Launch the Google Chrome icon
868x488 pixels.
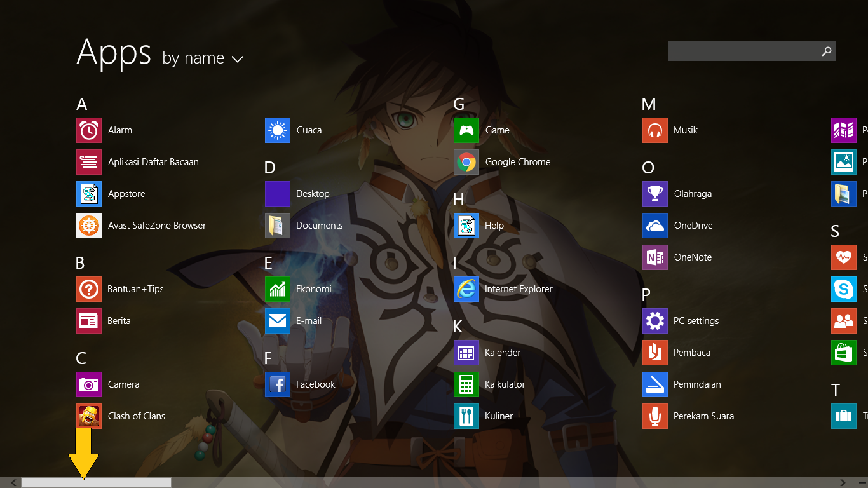[x=466, y=162]
